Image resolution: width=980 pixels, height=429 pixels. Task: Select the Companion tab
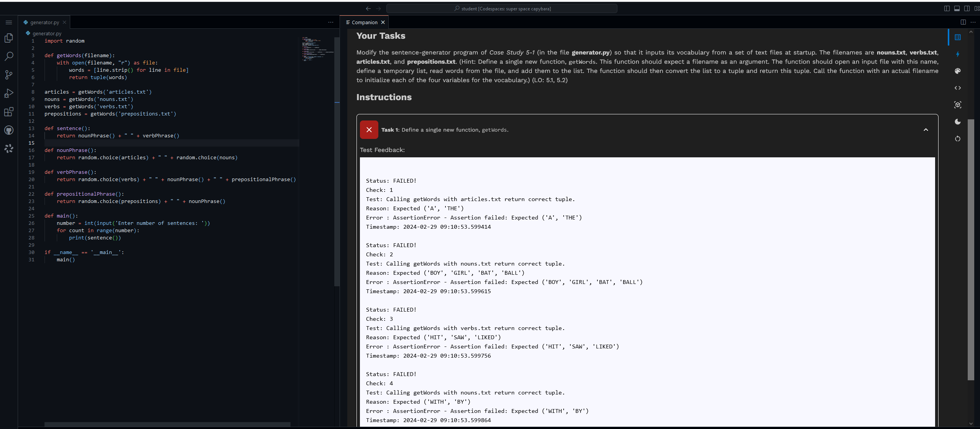point(364,22)
